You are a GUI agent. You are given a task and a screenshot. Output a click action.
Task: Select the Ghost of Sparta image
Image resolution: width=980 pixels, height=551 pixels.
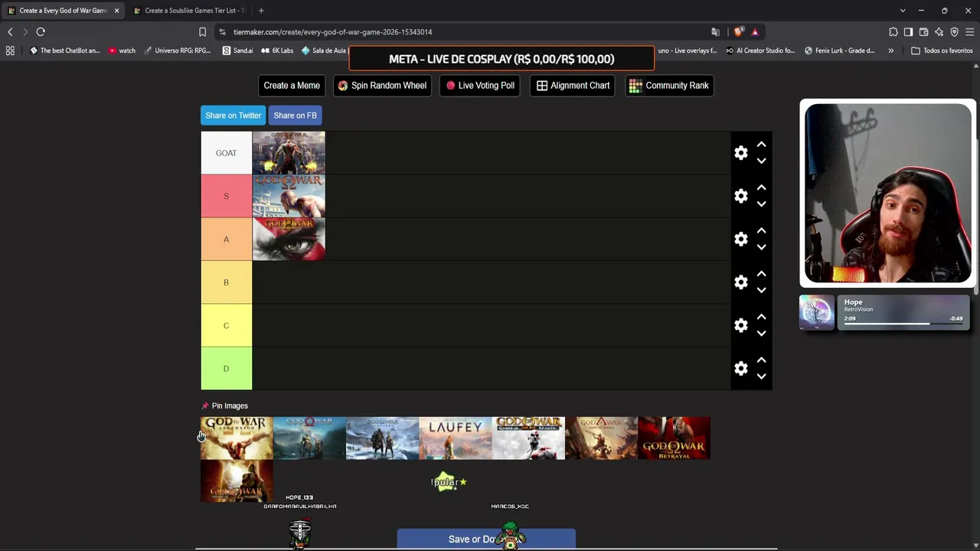point(528,439)
